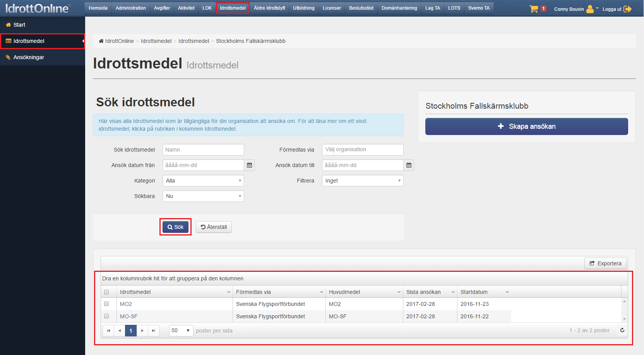Screen dimensions: 644x355
Task: Open the Avgifter menu
Action: (162, 8)
